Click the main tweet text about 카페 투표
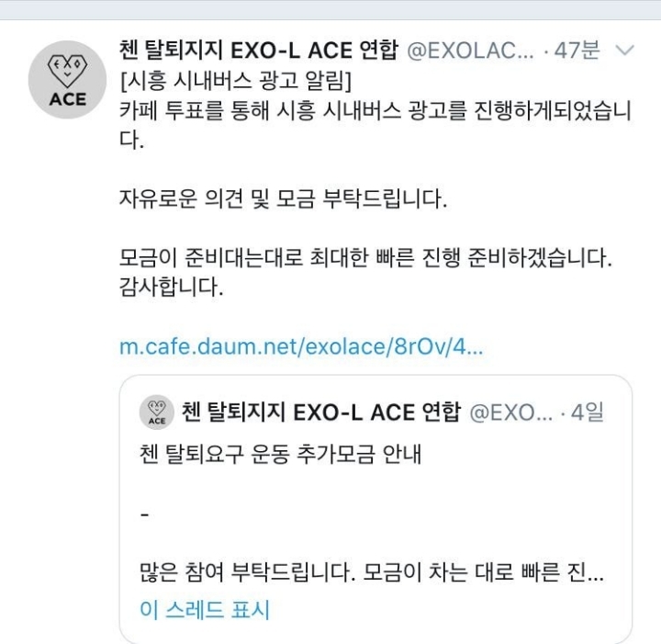This screenshot has height=644, width=661. (x=375, y=125)
